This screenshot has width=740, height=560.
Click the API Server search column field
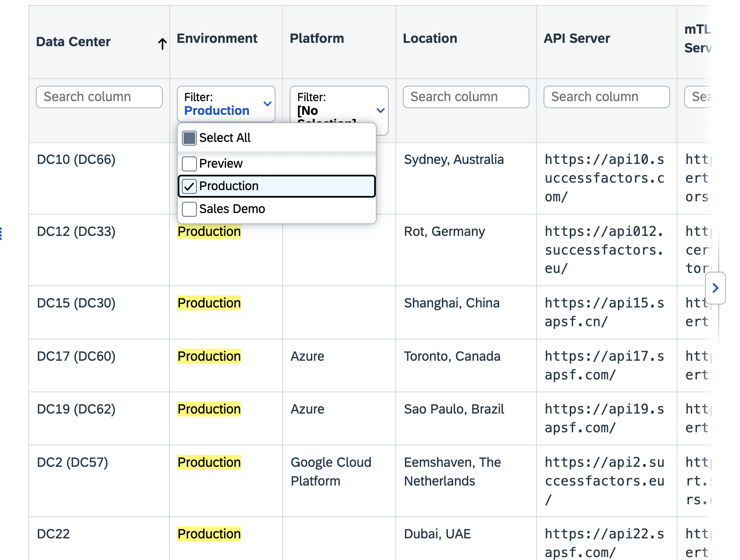click(x=606, y=97)
